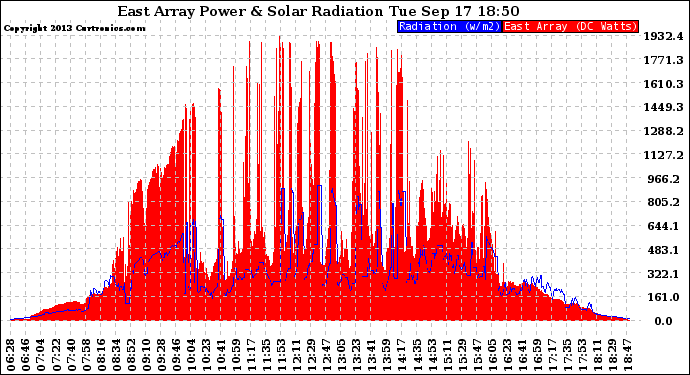This screenshot has width=690, height=375.
Task: Click the 11:17 time label
Action: point(252,354)
